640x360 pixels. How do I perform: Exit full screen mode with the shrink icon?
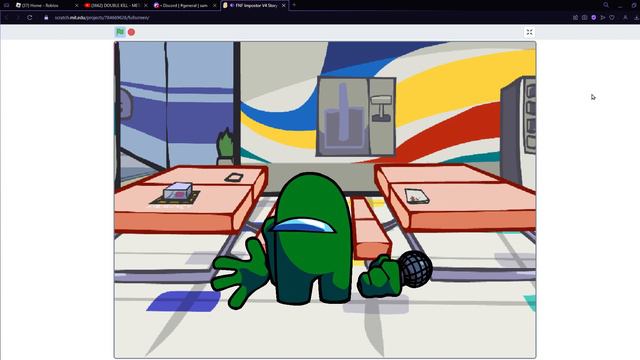tap(529, 32)
